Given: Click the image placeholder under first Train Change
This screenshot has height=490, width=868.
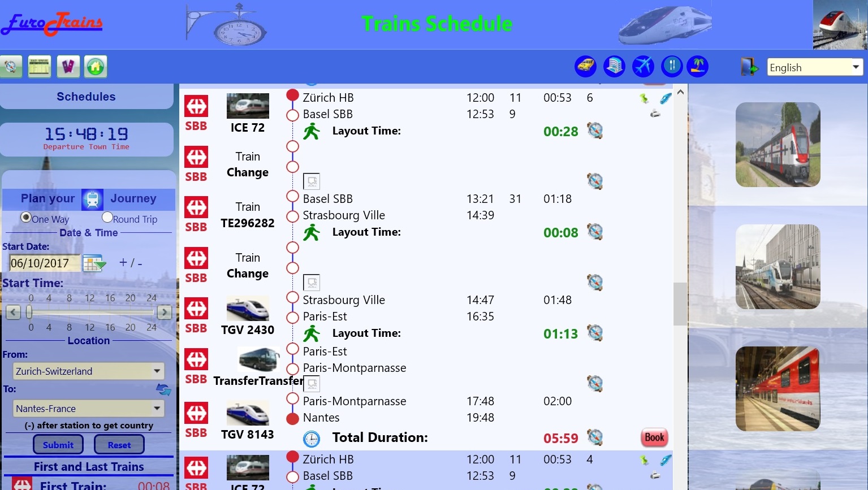Looking at the screenshot, I should [312, 181].
